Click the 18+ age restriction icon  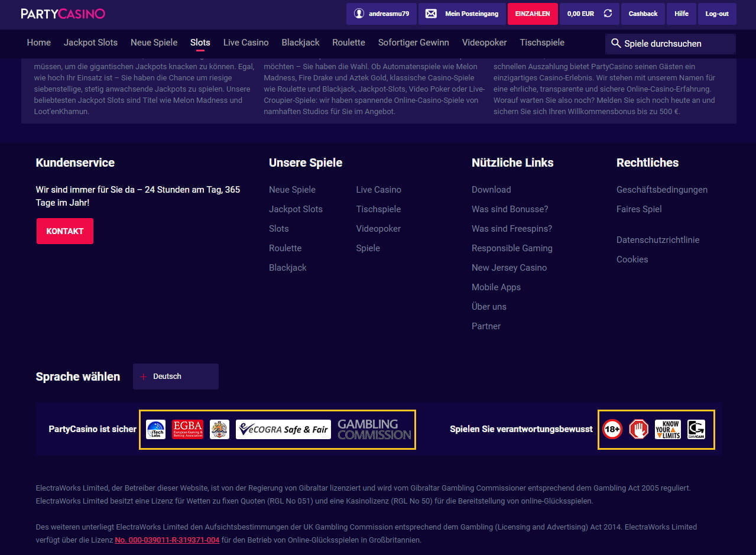[x=612, y=429]
